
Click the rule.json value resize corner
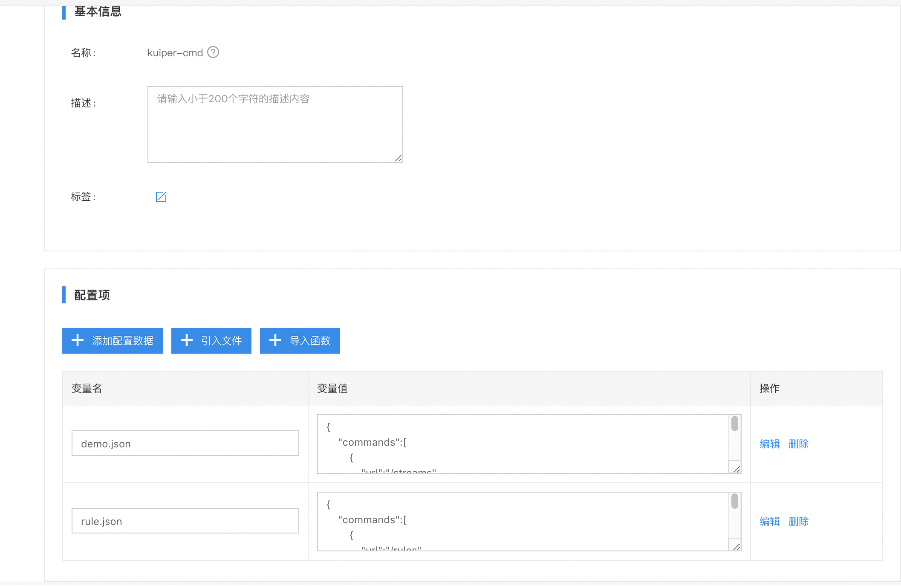pos(737,547)
